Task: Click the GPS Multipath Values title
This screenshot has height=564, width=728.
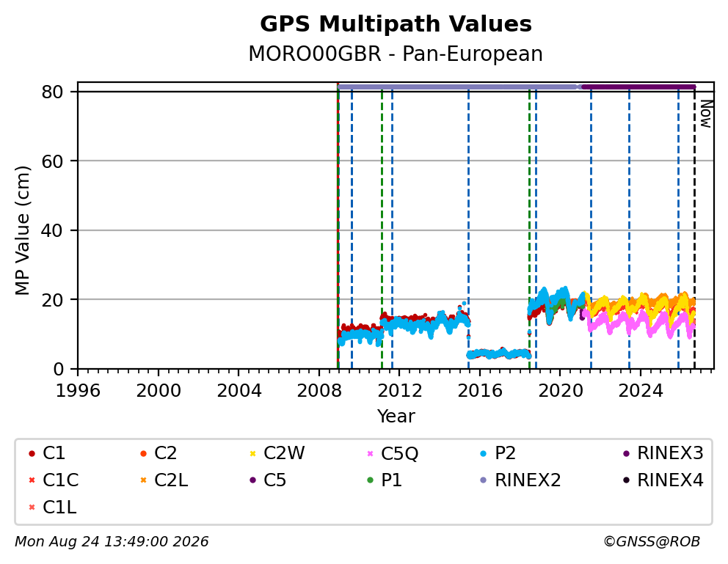Action: coord(396,24)
